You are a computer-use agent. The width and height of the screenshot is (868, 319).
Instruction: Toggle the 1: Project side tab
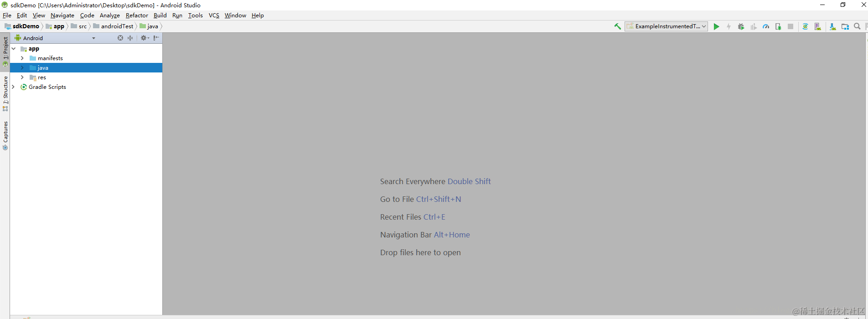point(5,51)
